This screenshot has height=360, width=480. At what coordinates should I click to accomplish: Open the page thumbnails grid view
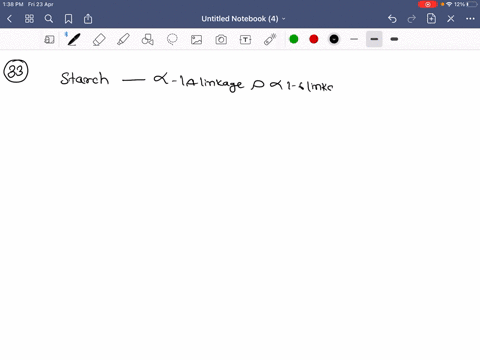(29, 19)
